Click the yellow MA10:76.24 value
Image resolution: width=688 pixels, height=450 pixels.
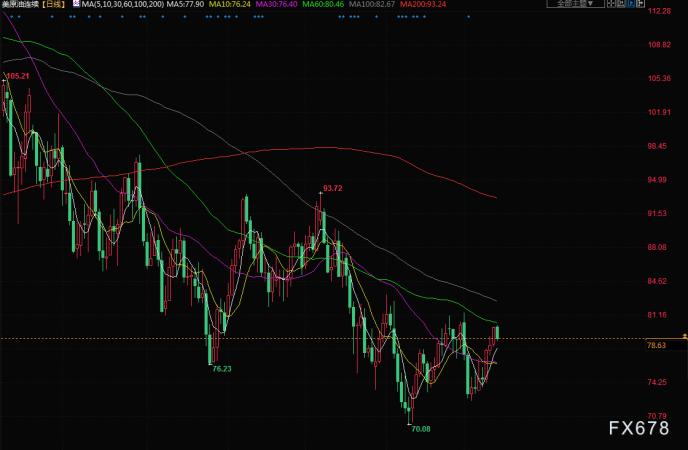pyautogui.click(x=230, y=4)
